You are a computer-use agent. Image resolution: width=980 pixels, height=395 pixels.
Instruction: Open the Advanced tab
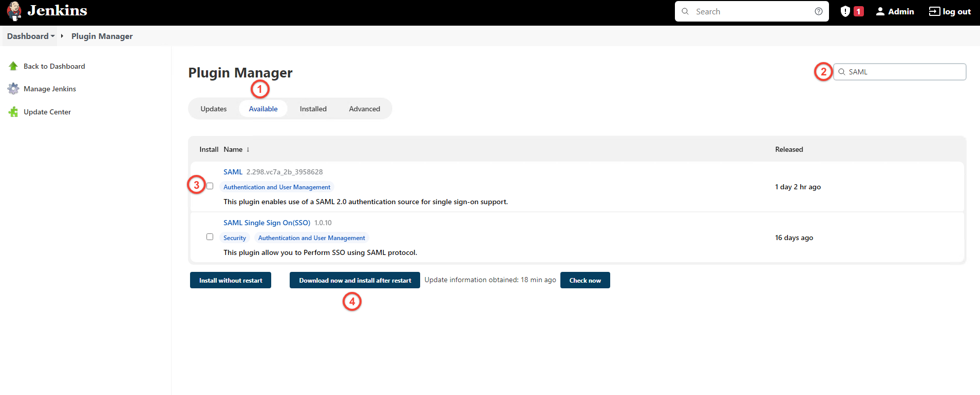[x=364, y=109]
